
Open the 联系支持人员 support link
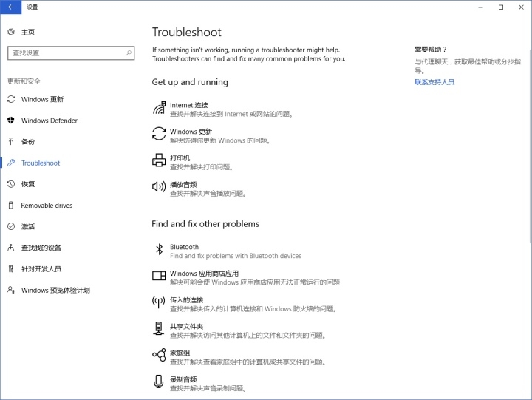[x=434, y=82]
